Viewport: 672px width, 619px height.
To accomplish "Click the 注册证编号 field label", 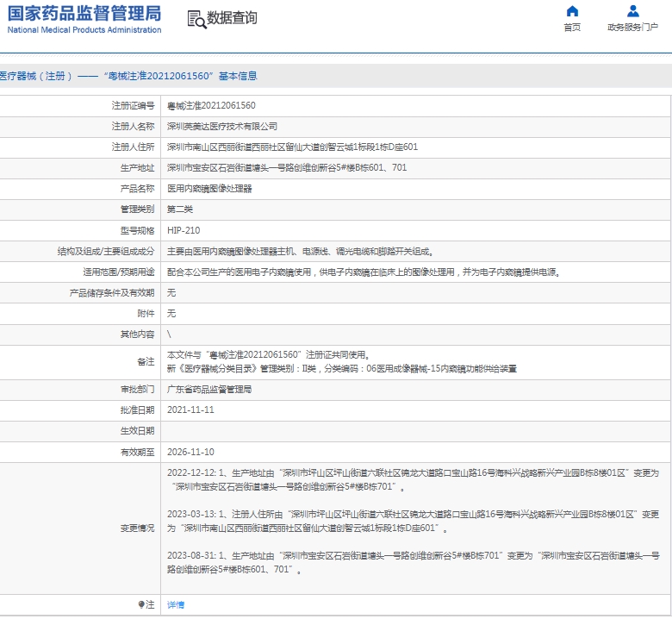I will tap(133, 105).
